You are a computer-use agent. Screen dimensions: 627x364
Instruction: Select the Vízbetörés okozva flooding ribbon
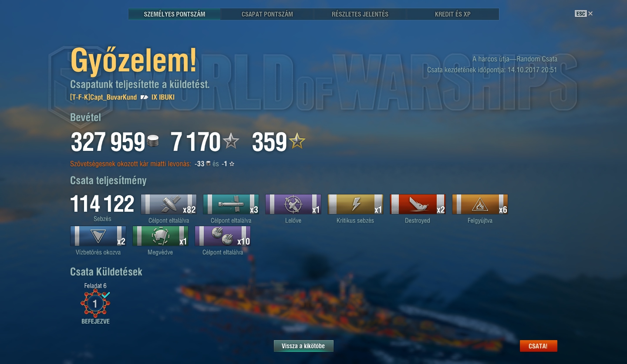(98, 236)
